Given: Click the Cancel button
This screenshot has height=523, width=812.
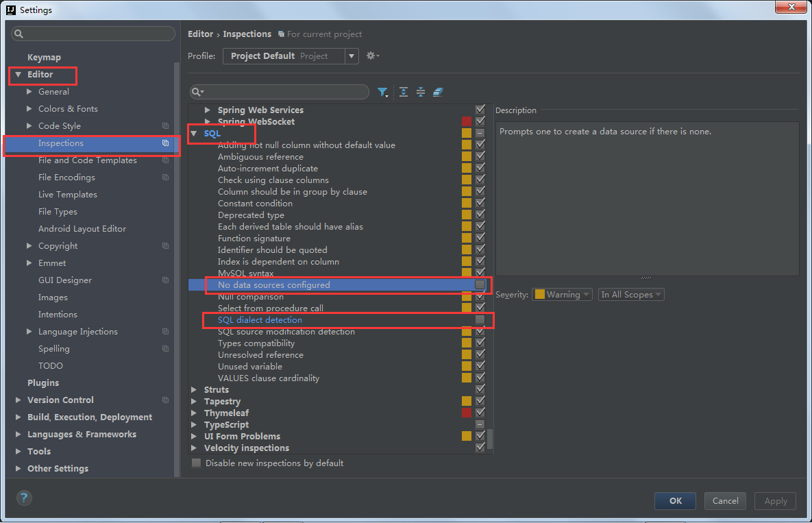Looking at the screenshot, I should (x=725, y=501).
